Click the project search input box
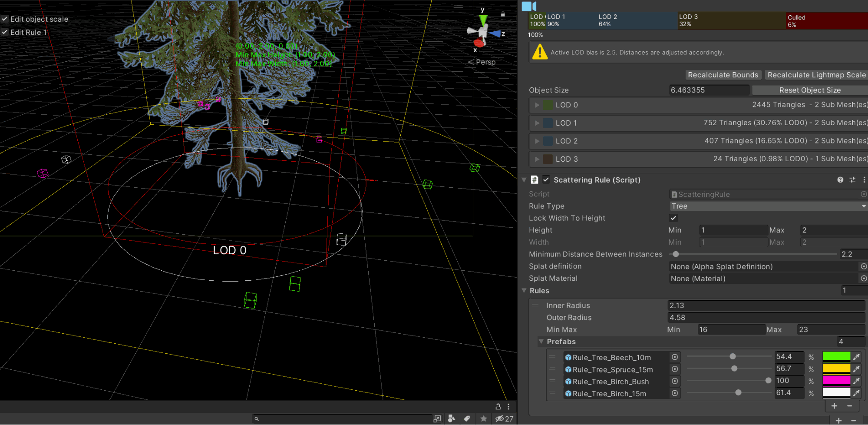This screenshot has height=425, width=868. (342, 419)
